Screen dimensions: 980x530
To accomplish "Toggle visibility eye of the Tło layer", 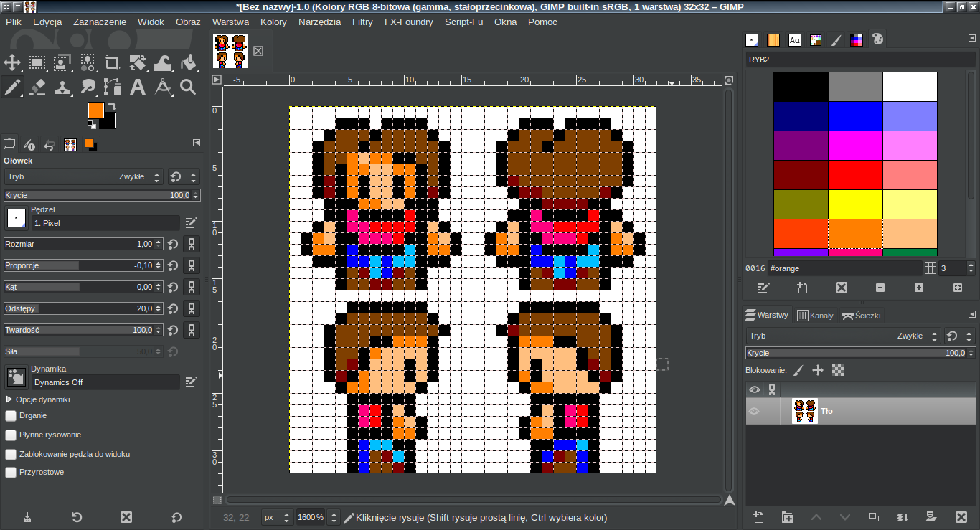I will click(x=754, y=411).
